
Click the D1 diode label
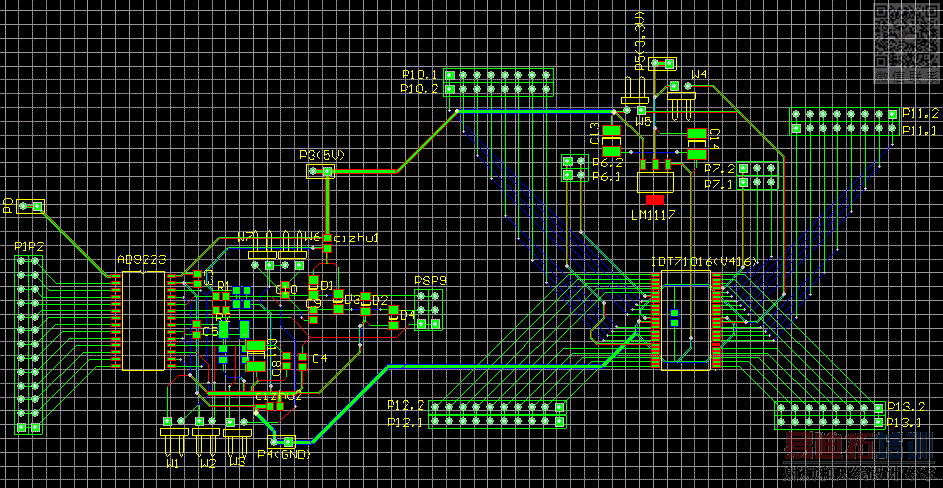327,285
